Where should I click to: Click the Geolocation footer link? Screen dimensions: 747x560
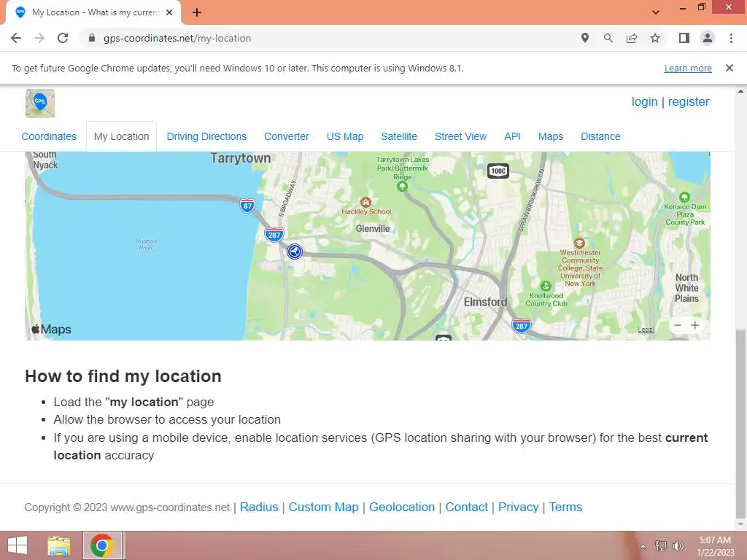click(402, 507)
